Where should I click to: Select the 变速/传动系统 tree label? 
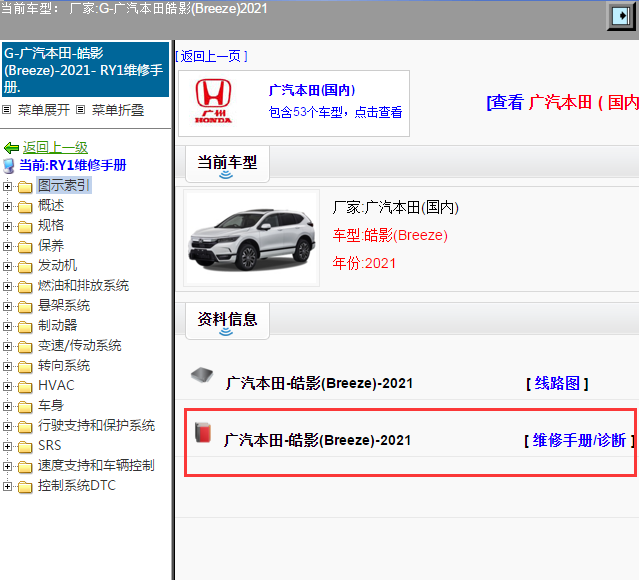click(x=79, y=346)
